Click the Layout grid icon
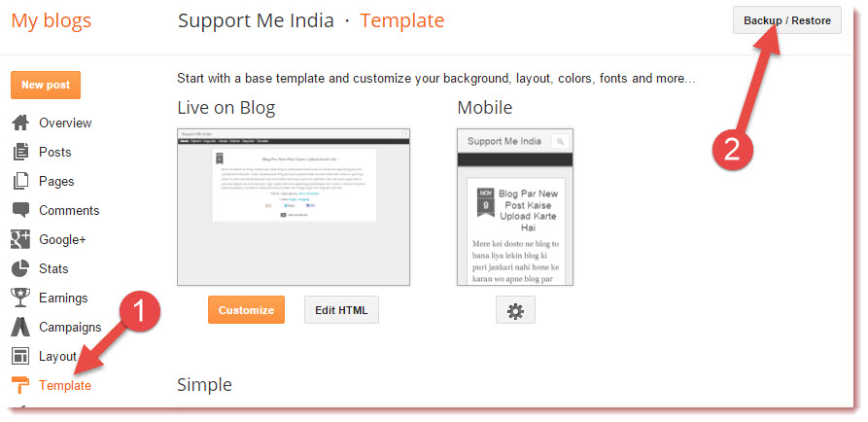This screenshot has width=868, height=422. [20, 356]
